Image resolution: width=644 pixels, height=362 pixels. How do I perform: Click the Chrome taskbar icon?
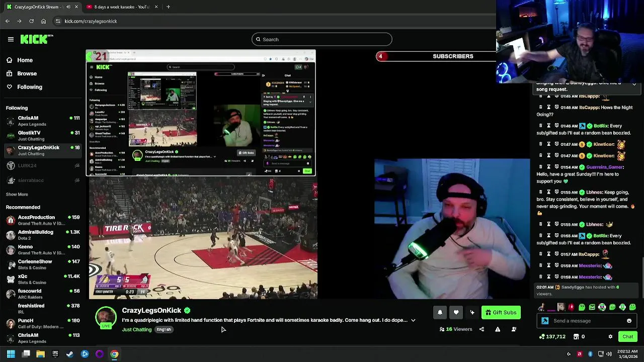tap(114, 354)
